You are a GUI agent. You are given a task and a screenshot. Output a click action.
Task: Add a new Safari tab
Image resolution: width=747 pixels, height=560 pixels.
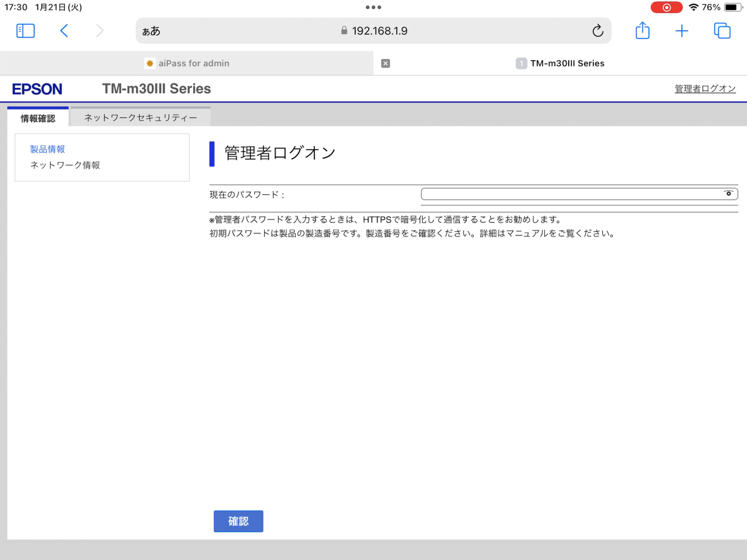681,31
